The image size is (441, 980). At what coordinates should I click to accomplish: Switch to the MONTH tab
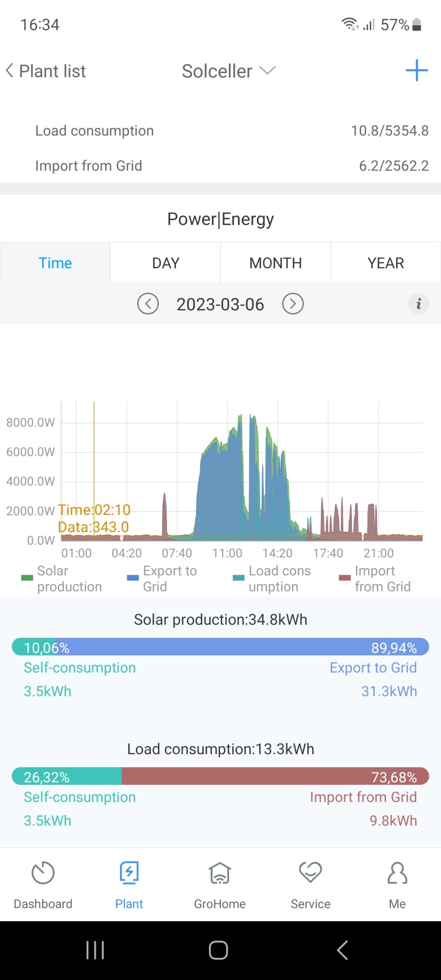point(276,263)
